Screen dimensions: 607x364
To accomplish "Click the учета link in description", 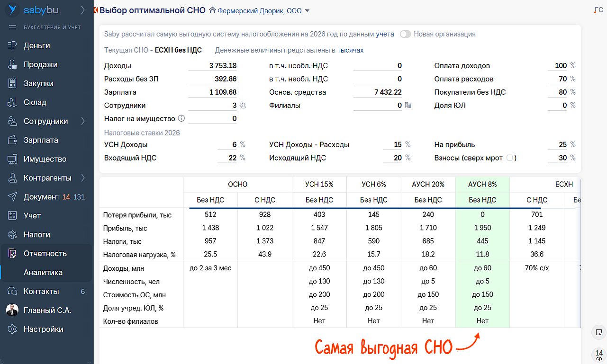I will pyautogui.click(x=385, y=34).
